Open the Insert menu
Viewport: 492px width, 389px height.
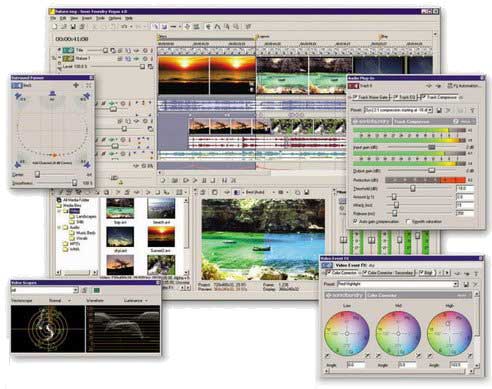87,18
